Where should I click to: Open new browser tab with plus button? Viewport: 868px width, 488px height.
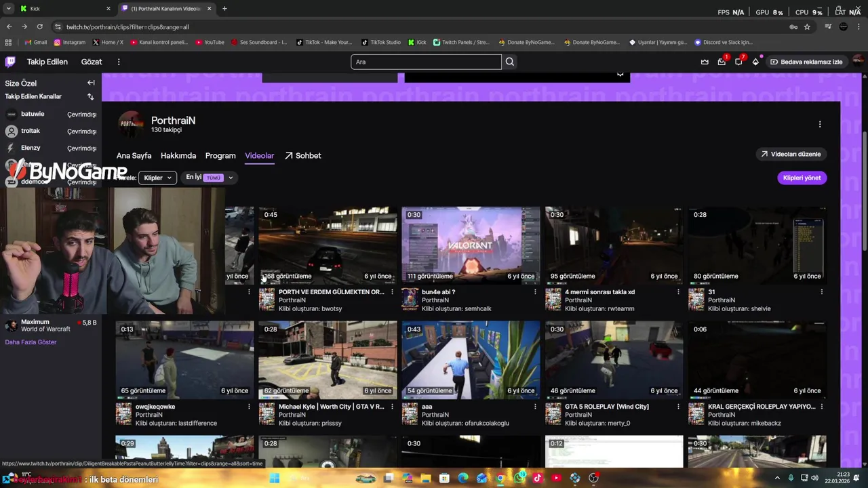click(224, 9)
